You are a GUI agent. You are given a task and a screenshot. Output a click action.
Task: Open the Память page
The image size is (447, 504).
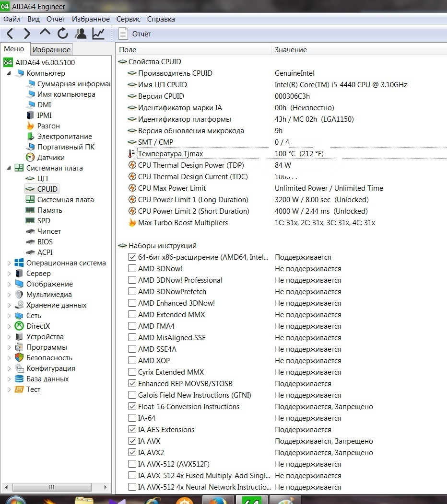pyautogui.click(x=44, y=210)
